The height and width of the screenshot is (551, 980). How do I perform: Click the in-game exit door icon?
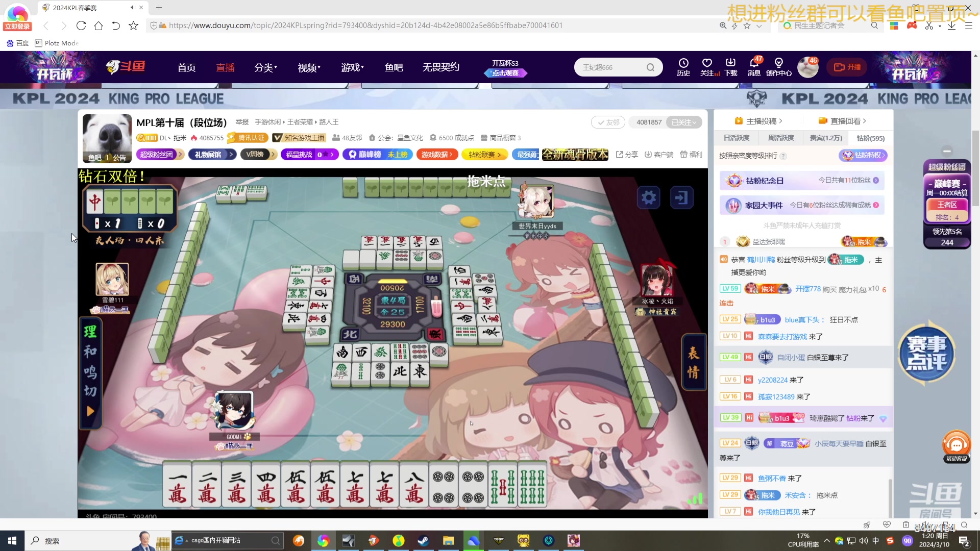[x=681, y=198]
